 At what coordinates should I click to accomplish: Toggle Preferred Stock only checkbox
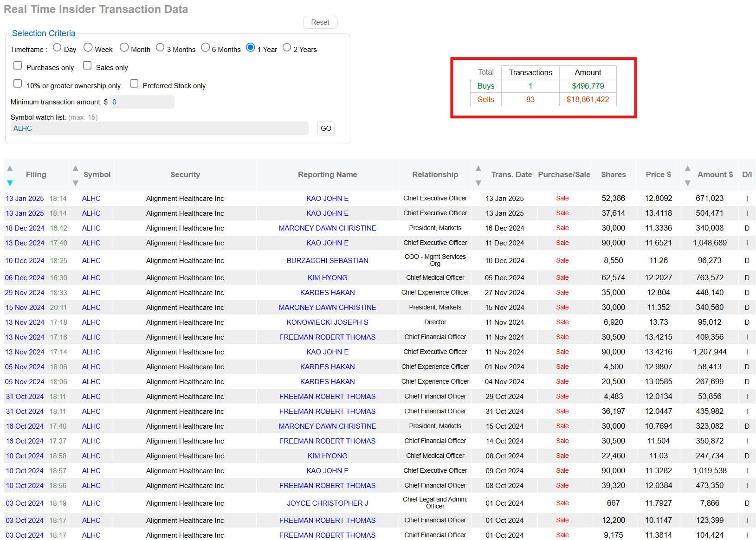point(134,84)
